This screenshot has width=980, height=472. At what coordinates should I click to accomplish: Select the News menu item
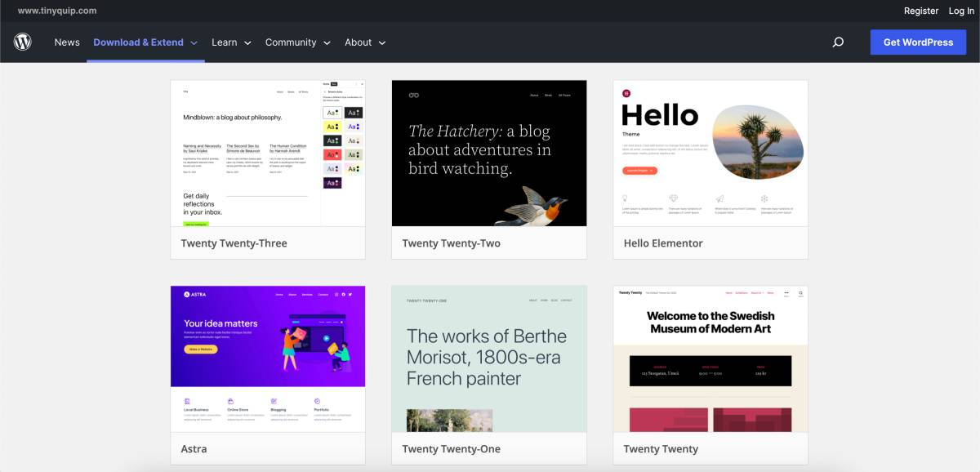click(x=67, y=42)
